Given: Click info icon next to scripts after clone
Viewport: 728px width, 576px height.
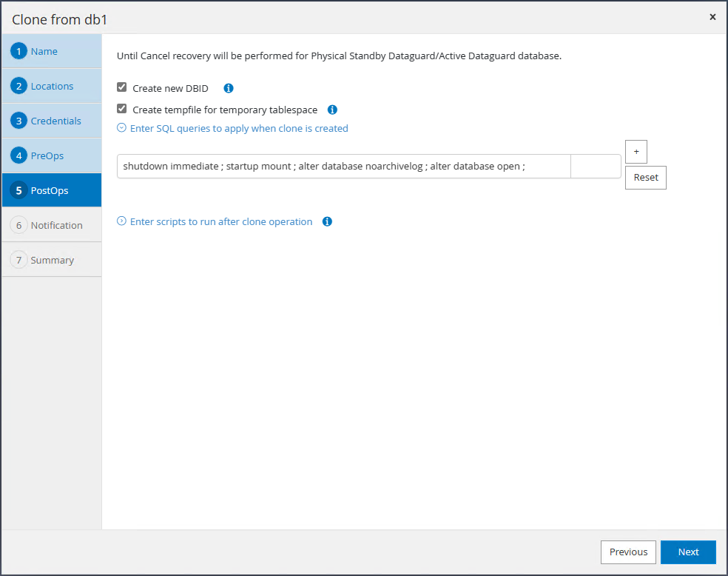Looking at the screenshot, I should tap(327, 221).
